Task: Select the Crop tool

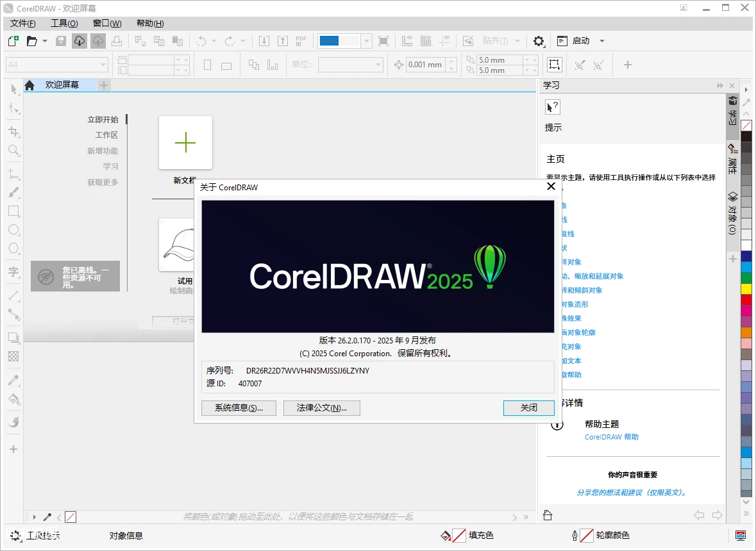Action: click(x=13, y=131)
